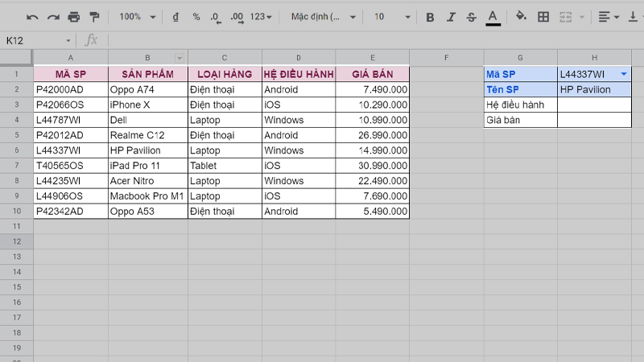Select cell containing Oppo A53
Viewport: 644px width, 362px height.
[148, 211]
